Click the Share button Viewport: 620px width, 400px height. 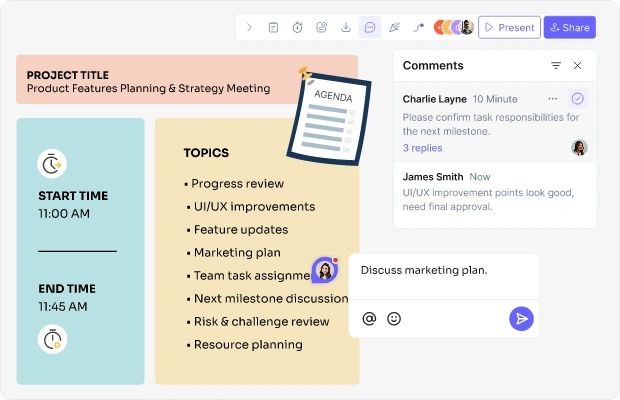pos(570,27)
